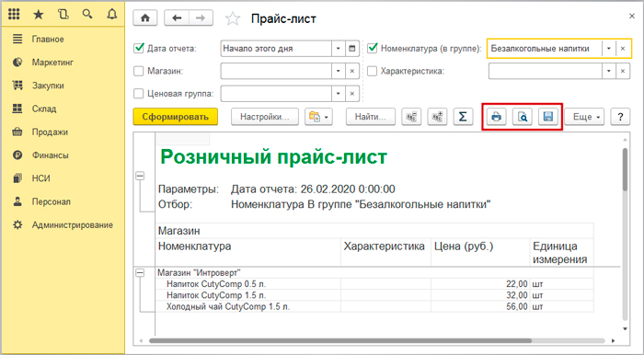This screenshot has height=355, width=644.
Task: Open help question mark button
Action: (x=620, y=117)
